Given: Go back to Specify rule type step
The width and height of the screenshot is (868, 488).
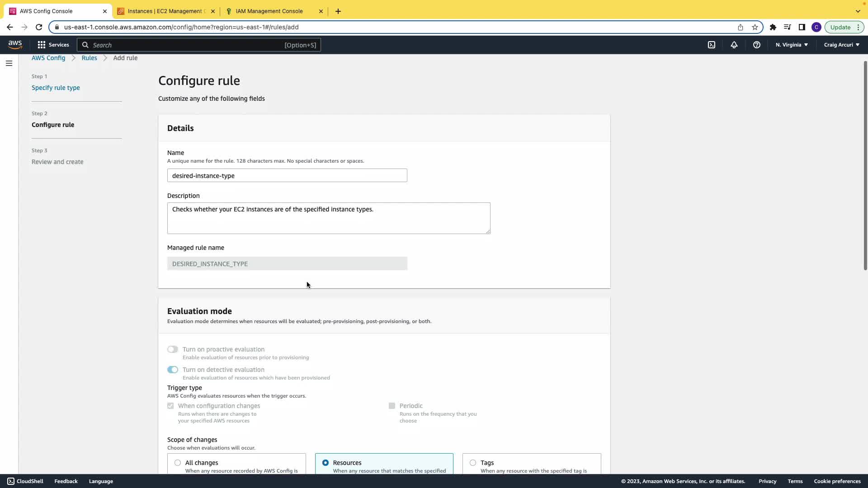Looking at the screenshot, I should coord(56,88).
